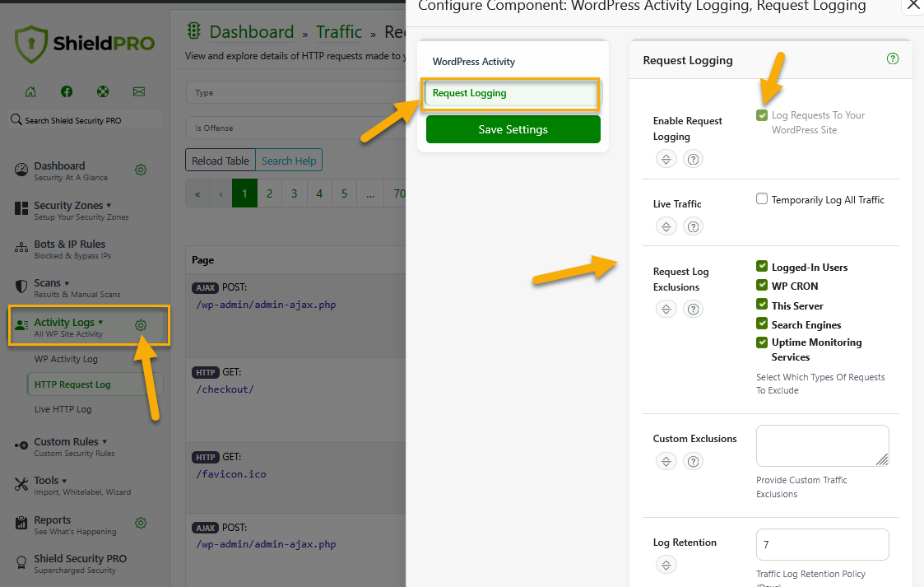Screen dimensions: 924x587
Task: Uncheck Search Engines exclusion
Action: pos(762,324)
